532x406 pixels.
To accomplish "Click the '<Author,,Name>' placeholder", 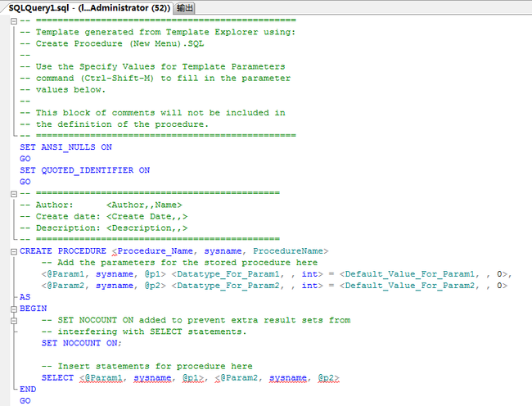I will pos(144,205).
